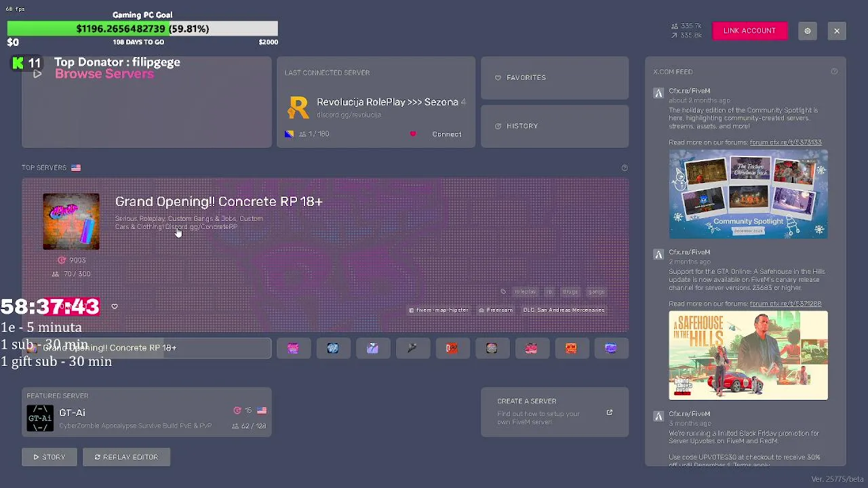Open the HISTORY server list
Image resolution: width=868 pixels, height=488 pixels.
click(555, 126)
